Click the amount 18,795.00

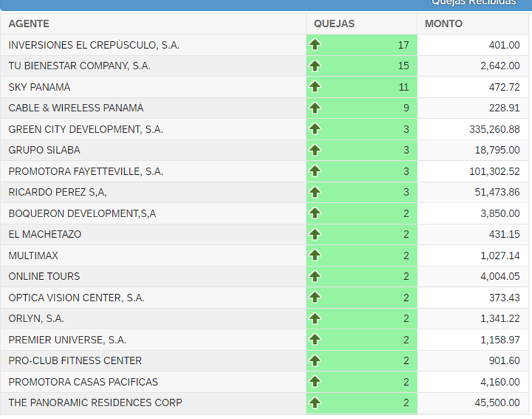tap(497, 150)
